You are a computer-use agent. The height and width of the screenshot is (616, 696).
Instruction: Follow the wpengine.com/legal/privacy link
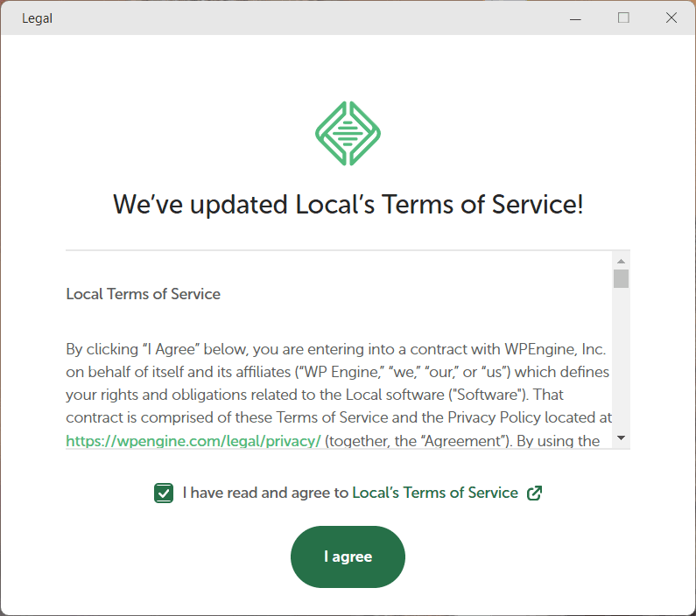[x=193, y=441]
